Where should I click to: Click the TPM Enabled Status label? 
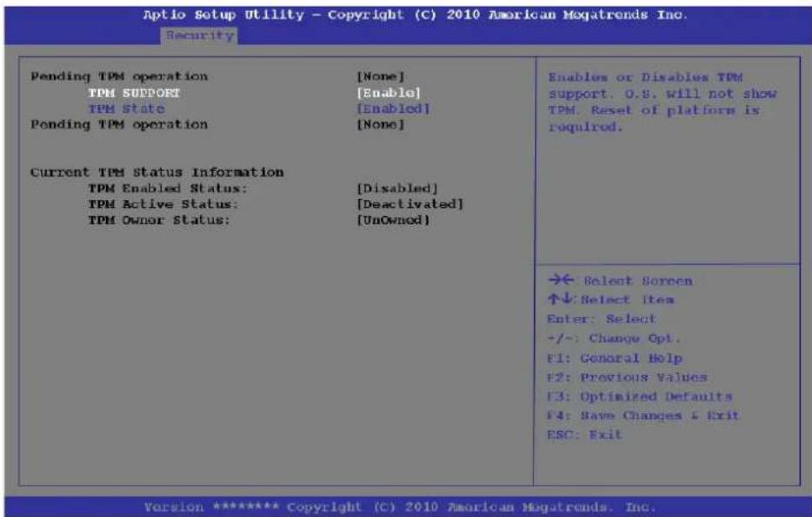pyautogui.click(x=168, y=189)
